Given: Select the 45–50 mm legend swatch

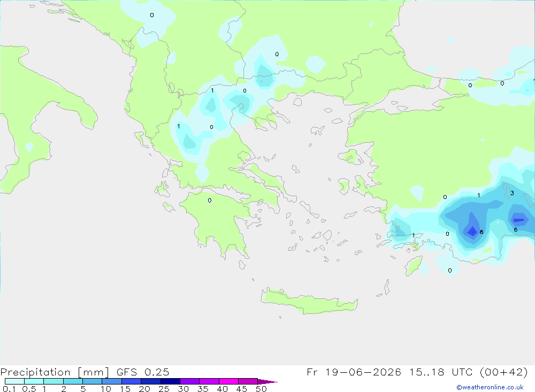Looking at the screenshot, I should point(248,381).
